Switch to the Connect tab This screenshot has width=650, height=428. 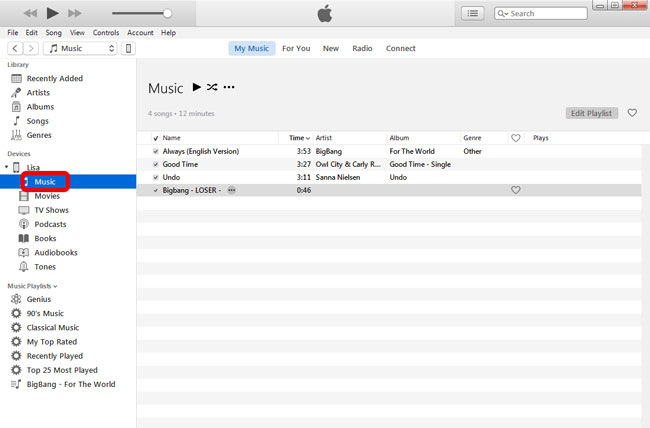(x=400, y=48)
